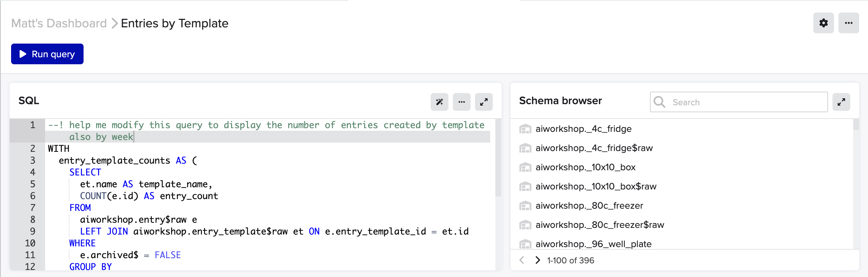Select table aiworkshop._80c_freezer$raw
The image size is (868, 277).
pos(600,225)
